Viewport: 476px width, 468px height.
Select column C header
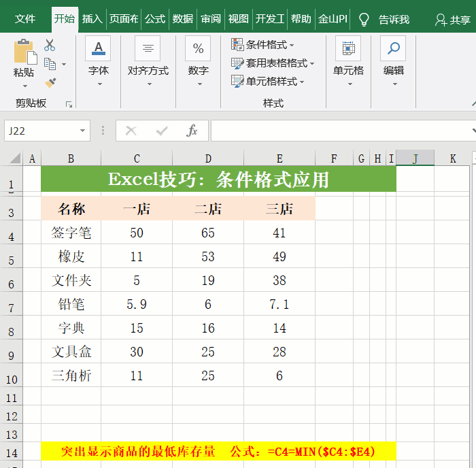(137, 158)
